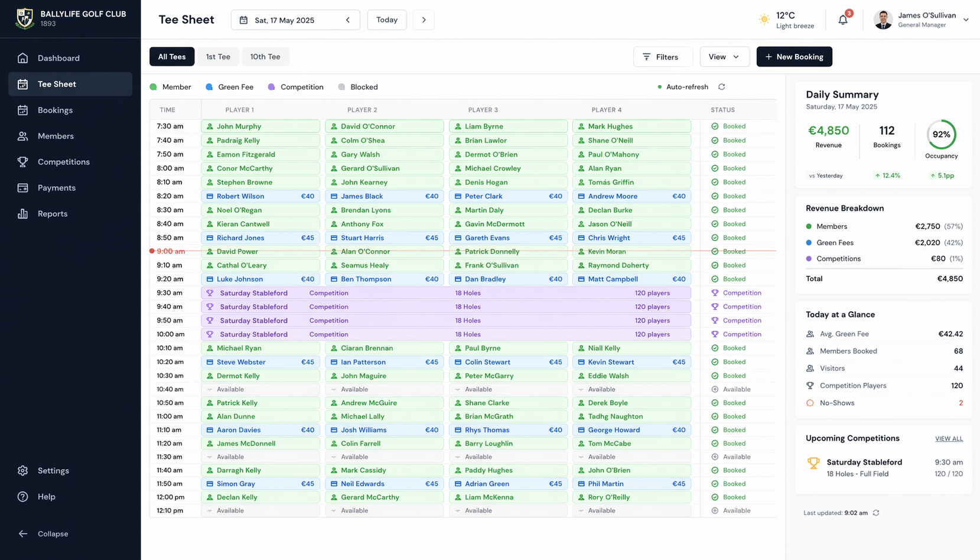This screenshot has width=980, height=560.
Task: View the Reports panel
Action: [53, 213]
